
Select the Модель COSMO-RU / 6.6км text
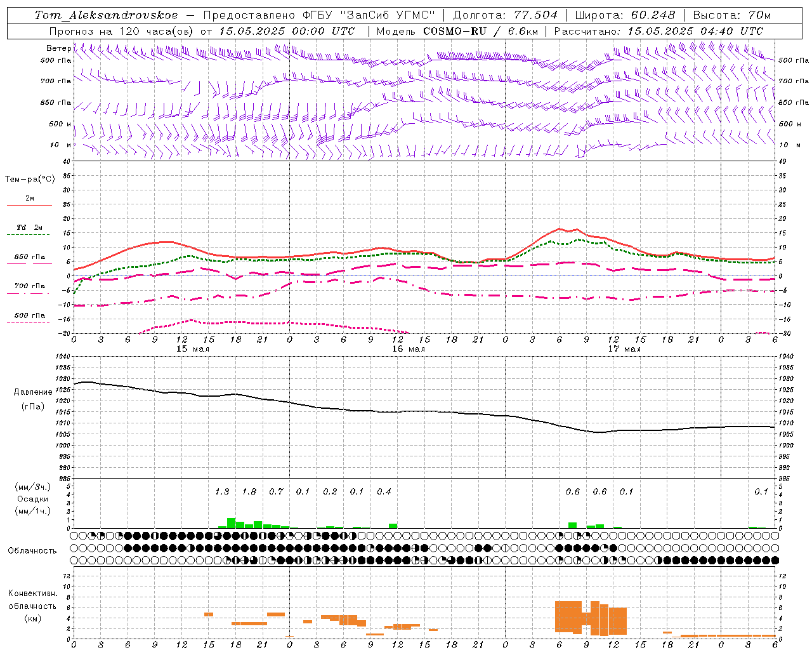tap(457, 31)
